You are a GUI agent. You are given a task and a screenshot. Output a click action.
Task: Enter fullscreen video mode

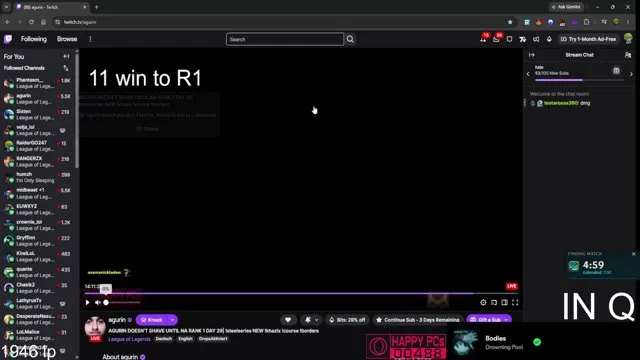pyautogui.click(x=515, y=302)
